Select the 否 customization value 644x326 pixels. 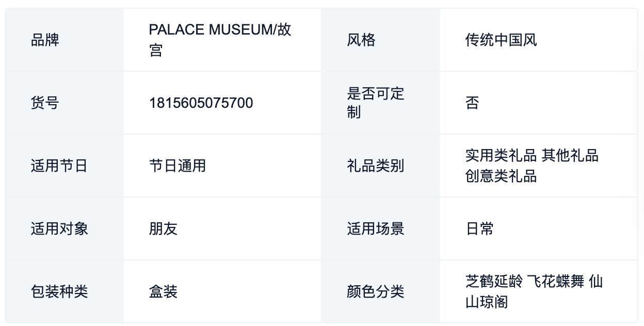click(472, 103)
